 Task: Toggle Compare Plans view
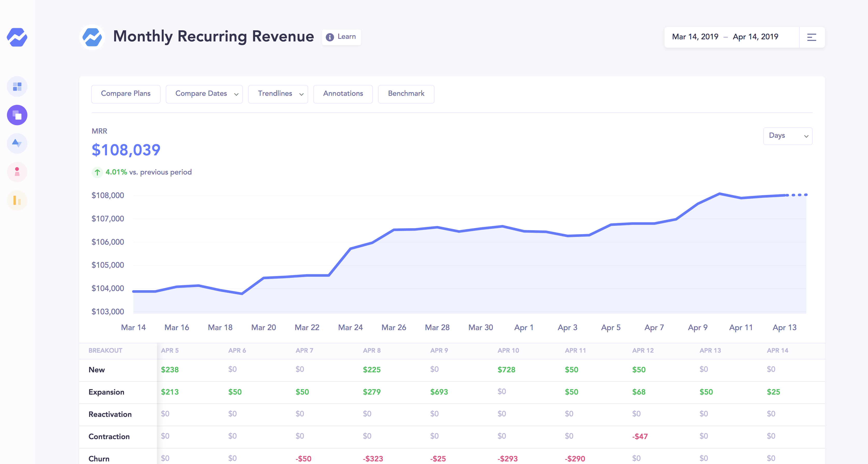125,94
